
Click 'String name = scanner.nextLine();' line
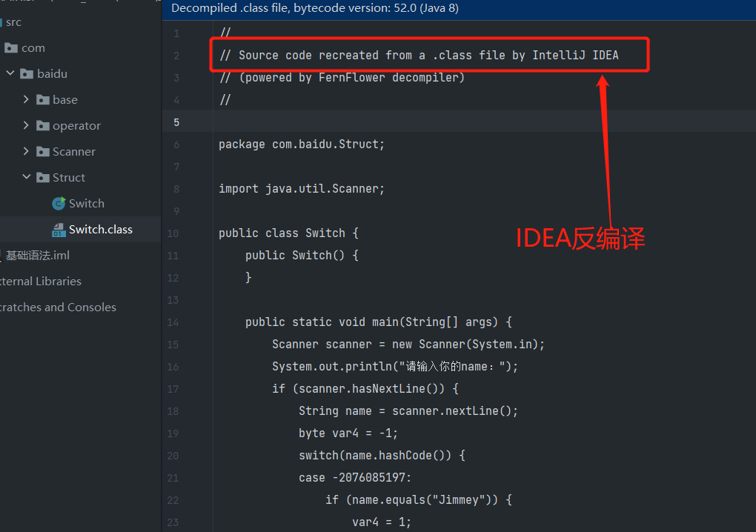408,411
